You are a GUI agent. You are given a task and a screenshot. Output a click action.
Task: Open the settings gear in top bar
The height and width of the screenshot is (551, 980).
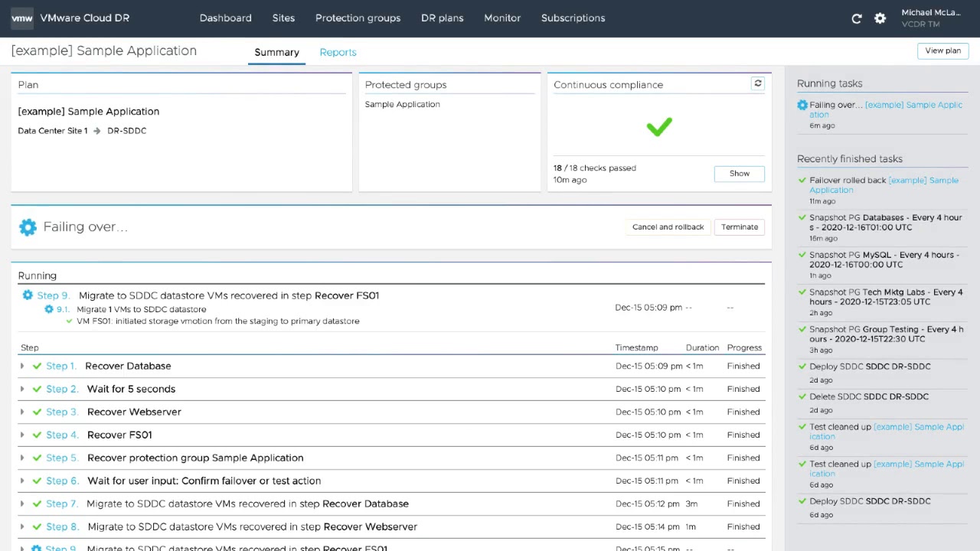tap(880, 18)
